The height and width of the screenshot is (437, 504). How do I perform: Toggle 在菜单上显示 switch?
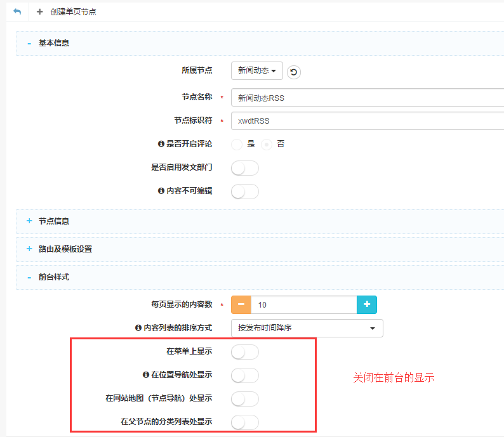(x=244, y=352)
